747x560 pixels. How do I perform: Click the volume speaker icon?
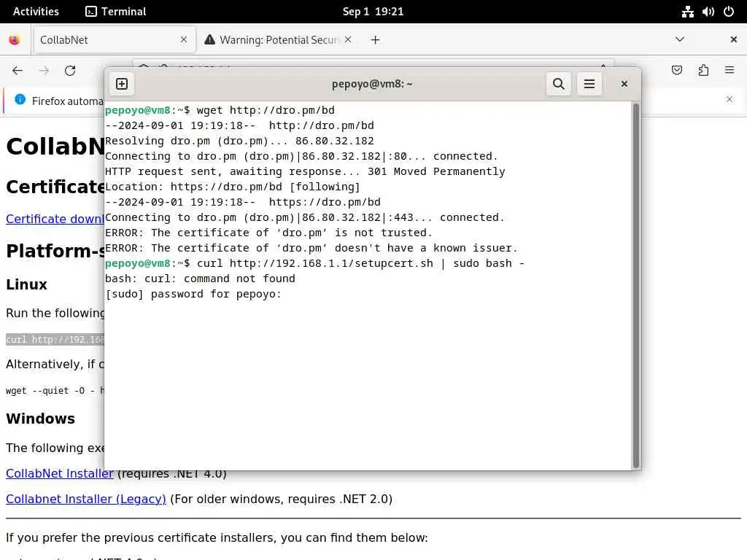tap(708, 12)
